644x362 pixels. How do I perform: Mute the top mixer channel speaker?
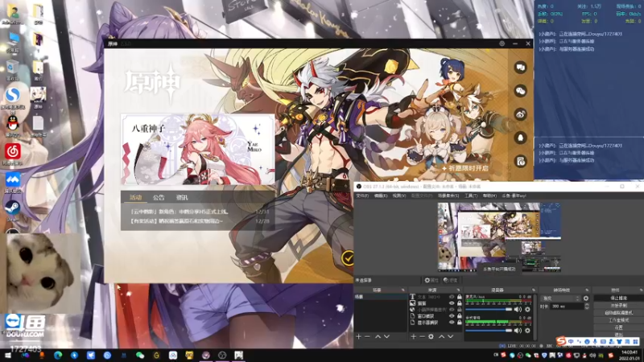pyautogui.click(x=518, y=310)
